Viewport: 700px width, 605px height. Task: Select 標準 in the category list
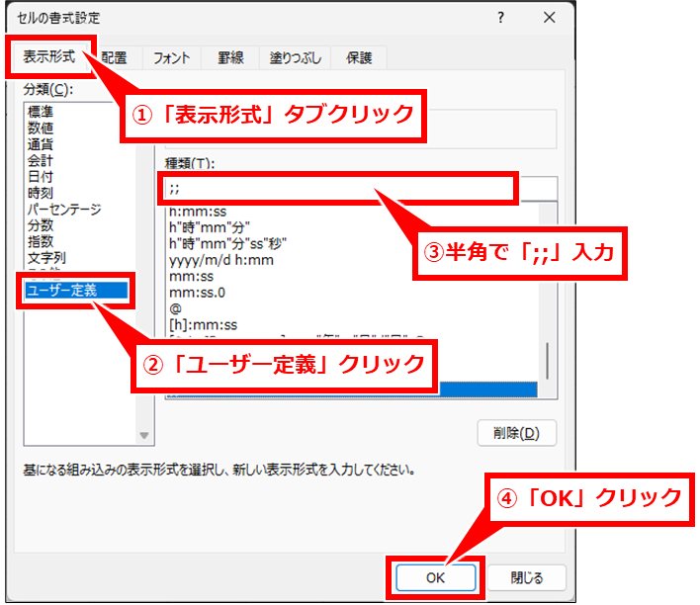[41, 111]
